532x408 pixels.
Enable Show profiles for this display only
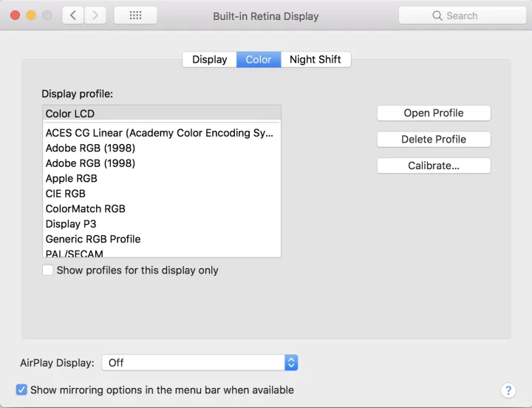[x=48, y=271]
